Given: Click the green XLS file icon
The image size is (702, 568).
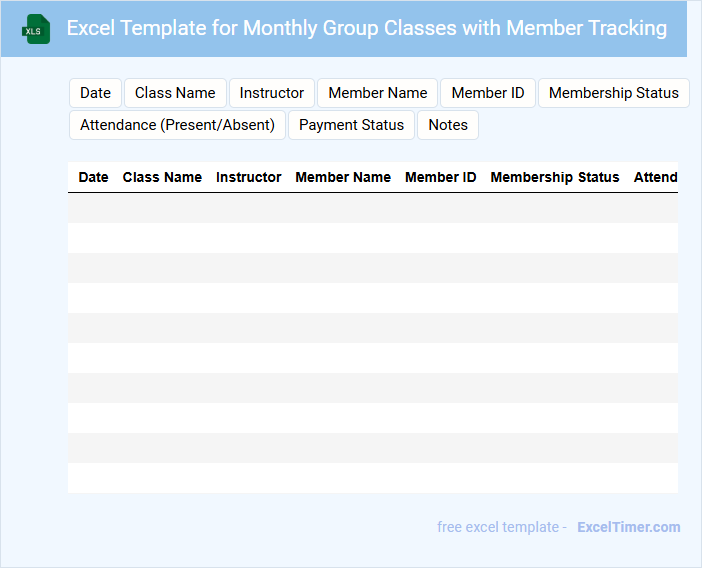Looking at the screenshot, I should click(x=36, y=29).
